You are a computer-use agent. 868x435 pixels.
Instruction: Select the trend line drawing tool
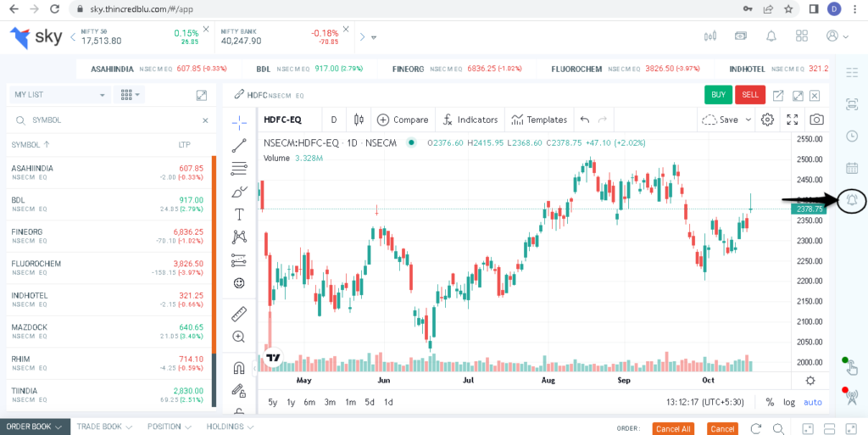239,146
